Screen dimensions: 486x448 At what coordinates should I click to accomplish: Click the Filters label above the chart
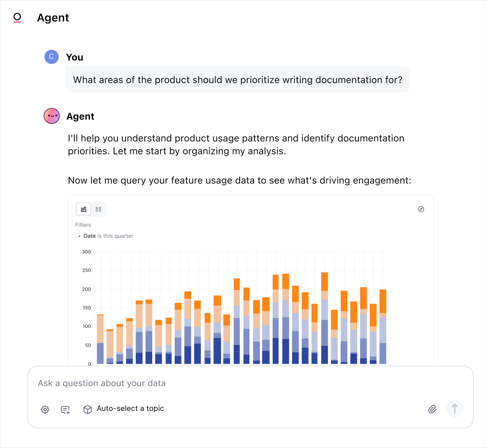83,225
